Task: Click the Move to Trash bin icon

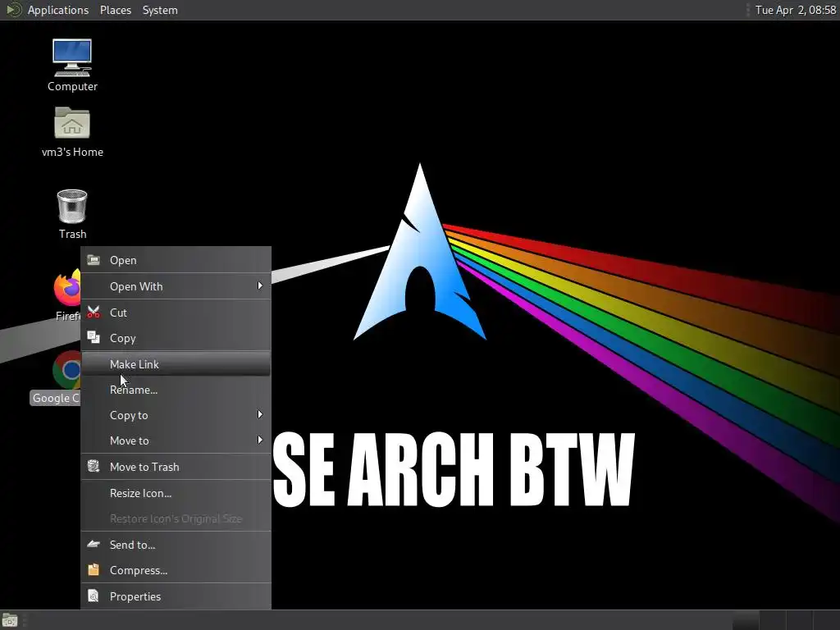Action: pyautogui.click(x=94, y=466)
